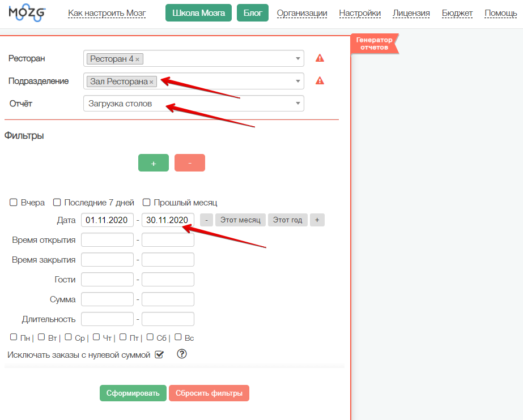Toggle the Чт weekday checkbox
Image resolution: width=523 pixels, height=420 pixels.
pyautogui.click(x=96, y=337)
